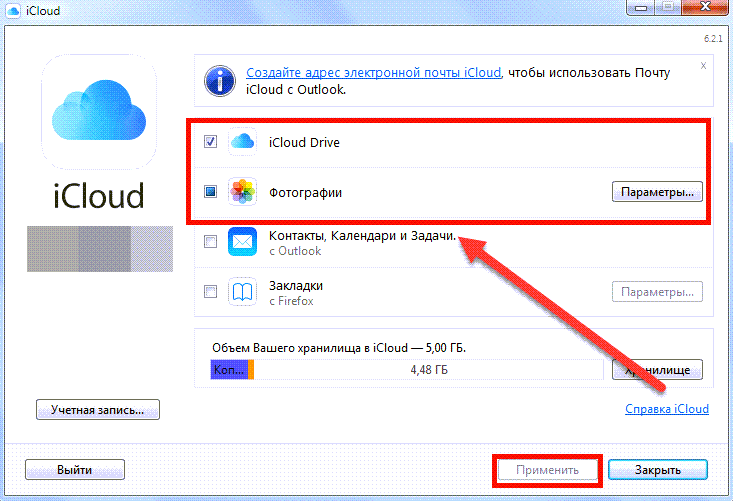Viewport: 734px width, 501px height.
Task: Click the Выйти button
Action: 75,470
